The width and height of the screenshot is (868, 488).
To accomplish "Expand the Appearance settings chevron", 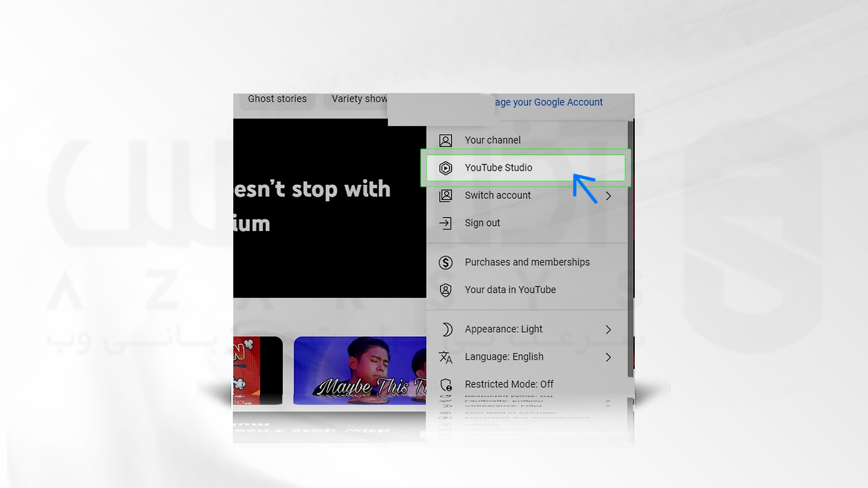I will (x=608, y=329).
